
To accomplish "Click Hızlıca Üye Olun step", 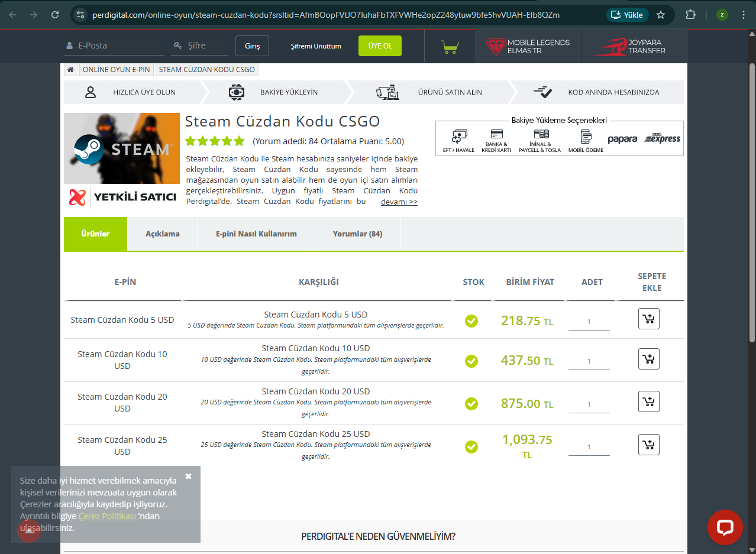I will click(133, 92).
